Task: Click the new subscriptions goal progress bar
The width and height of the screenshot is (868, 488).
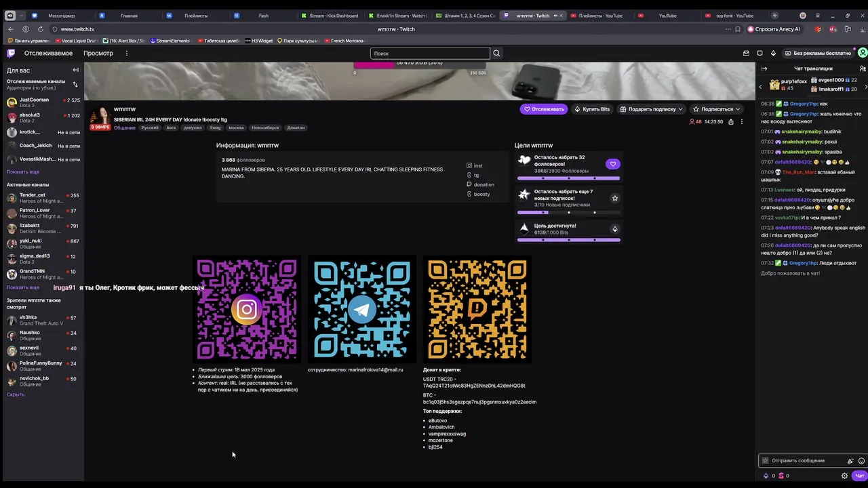Action: [x=569, y=212]
